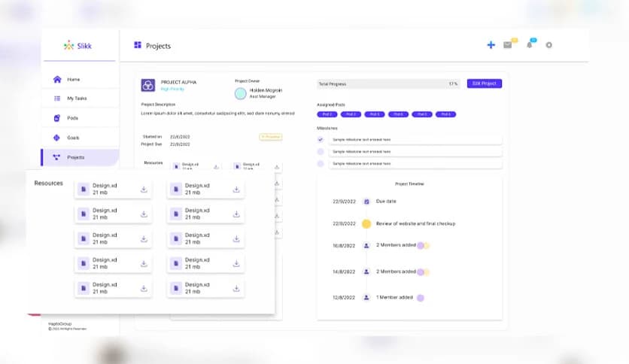Viewport: 629px width, 364px height.
Task: Click the first assigned pod tag
Action: coord(327,114)
